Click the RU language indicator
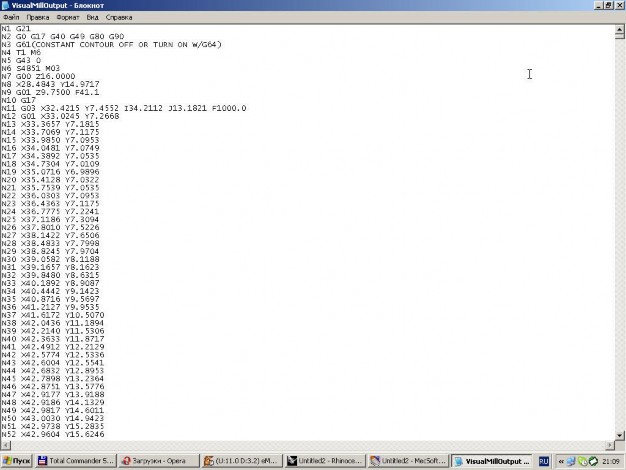Viewport: 626px width, 470px height. pos(544,461)
